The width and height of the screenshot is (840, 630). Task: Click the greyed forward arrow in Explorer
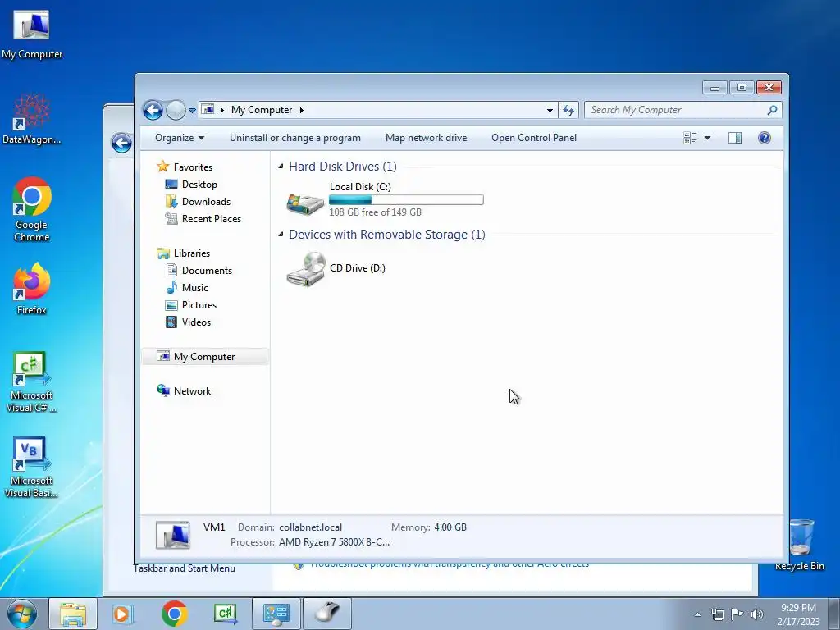(x=176, y=111)
